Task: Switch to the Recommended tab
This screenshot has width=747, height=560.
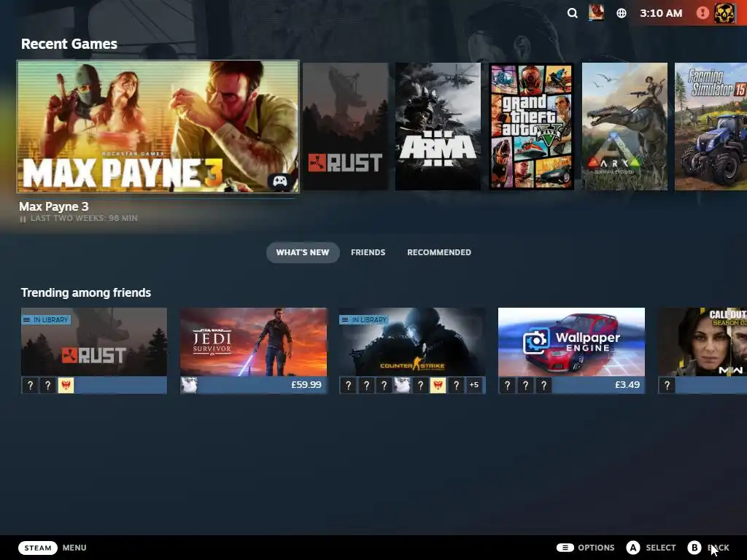Action: pyautogui.click(x=438, y=252)
